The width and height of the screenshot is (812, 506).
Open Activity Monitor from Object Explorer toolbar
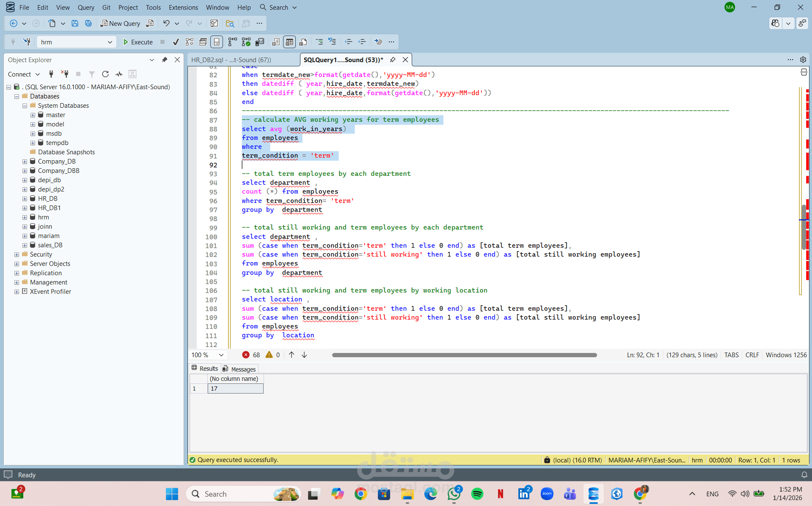pyautogui.click(x=119, y=74)
